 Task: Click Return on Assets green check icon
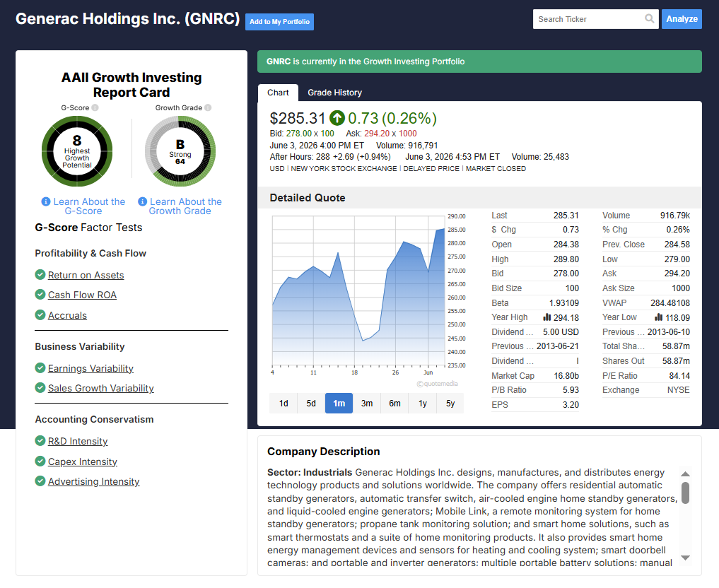40,274
